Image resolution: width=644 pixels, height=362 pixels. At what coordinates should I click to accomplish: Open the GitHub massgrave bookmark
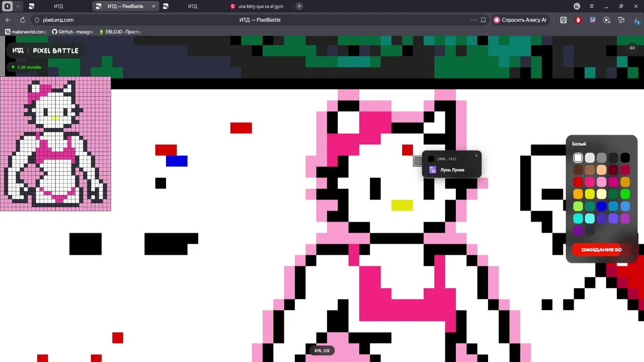click(73, 32)
